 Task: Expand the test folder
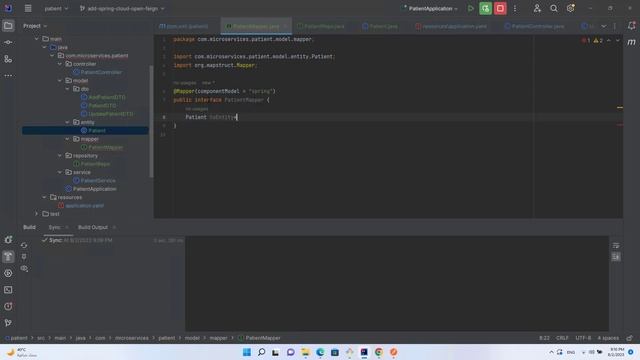[36, 214]
